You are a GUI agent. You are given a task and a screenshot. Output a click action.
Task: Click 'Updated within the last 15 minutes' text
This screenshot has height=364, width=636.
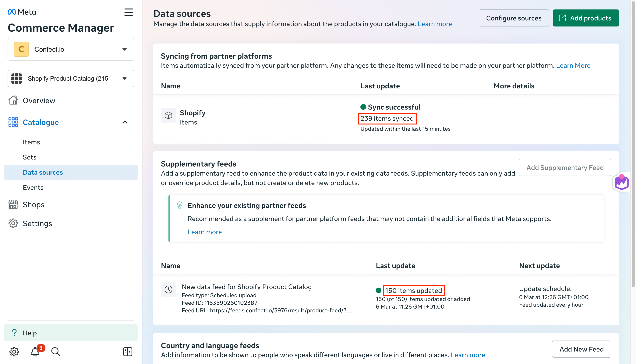coord(405,129)
